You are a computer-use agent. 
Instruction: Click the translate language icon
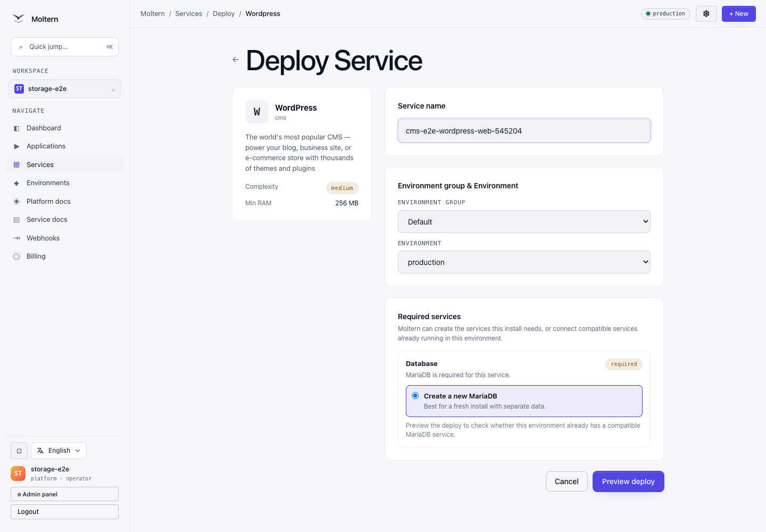click(x=40, y=451)
